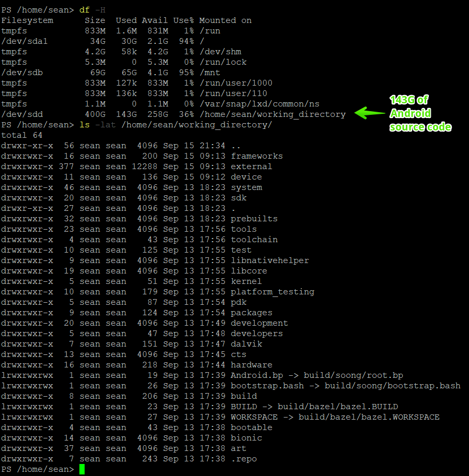Click '/run/user/1000' mount point
Image resolution: width=469 pixels, height=476 pixels.
(236, 83)
